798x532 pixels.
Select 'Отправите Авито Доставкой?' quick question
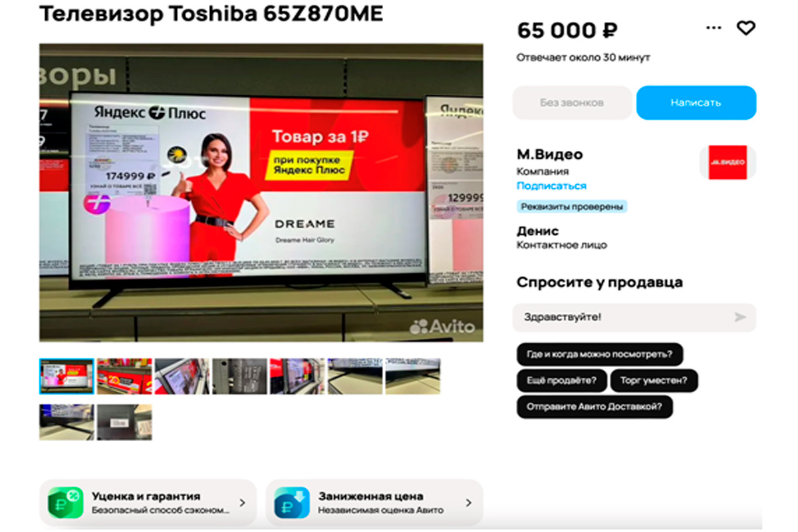coord(595,406)
